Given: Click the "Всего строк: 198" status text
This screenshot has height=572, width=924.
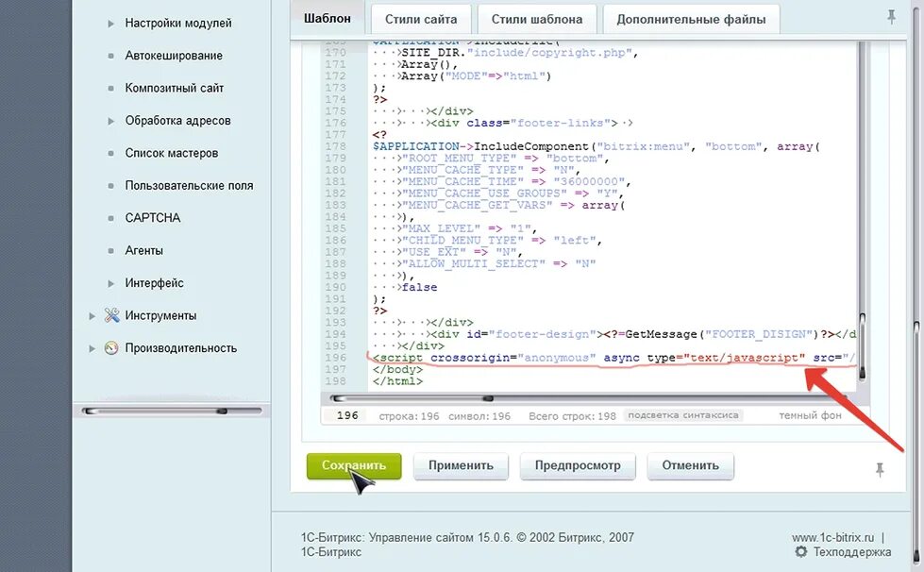Looking at the screenshot, I should coord(572,416).
